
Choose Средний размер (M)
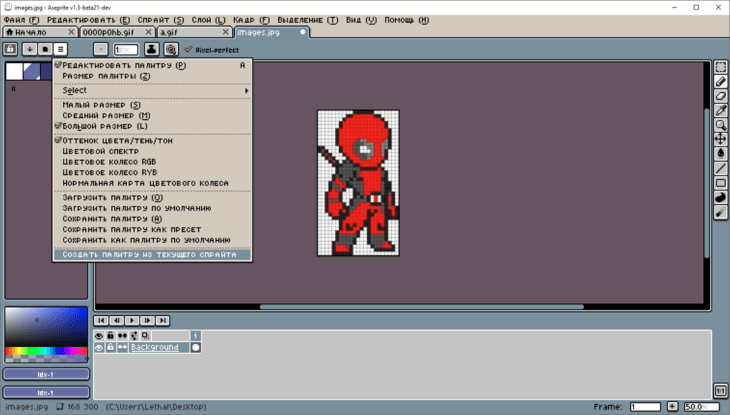coord(152,116)
